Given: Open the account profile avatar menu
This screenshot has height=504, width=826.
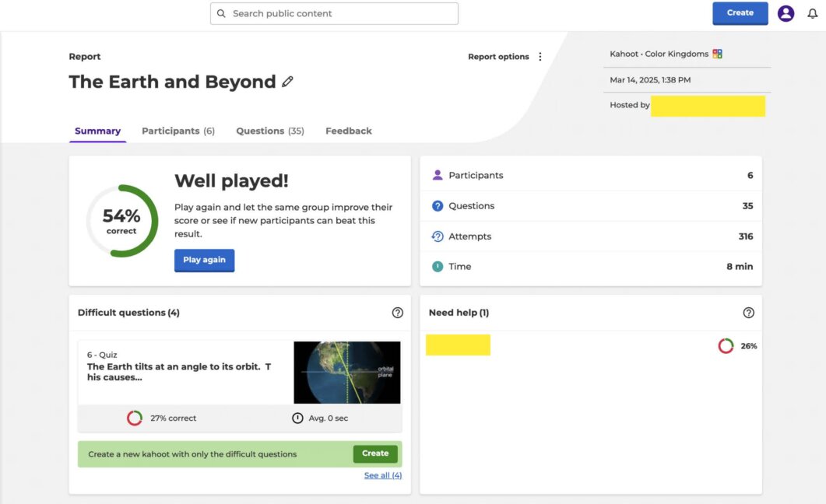Looking at the screenshot, I should [786, 13].
